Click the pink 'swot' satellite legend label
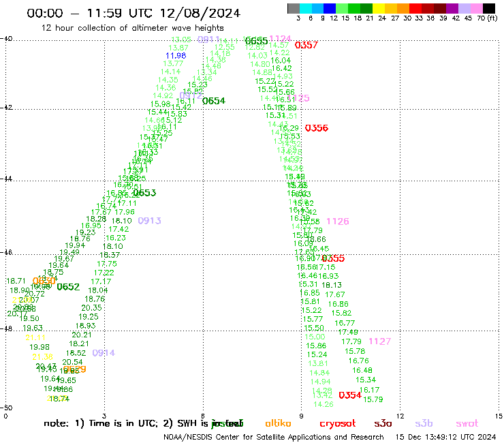 coord(467,423)
